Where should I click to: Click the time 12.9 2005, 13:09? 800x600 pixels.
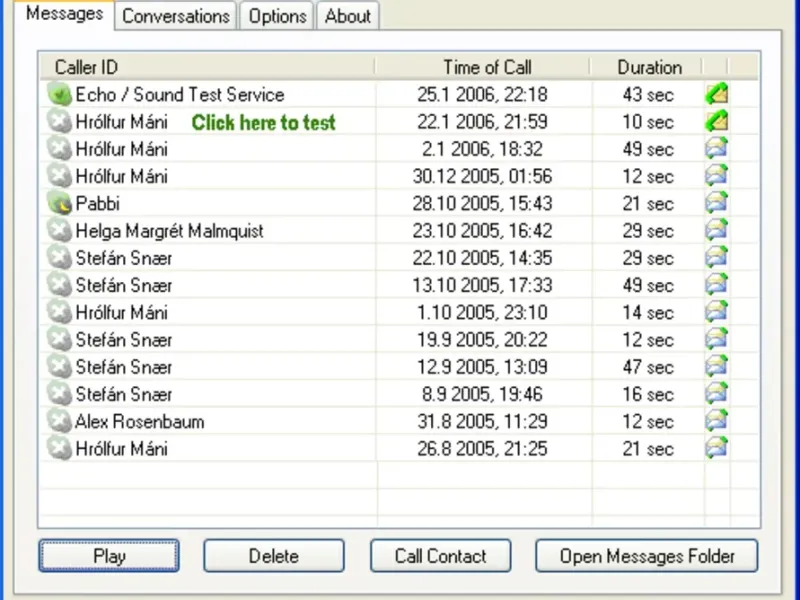482,367
